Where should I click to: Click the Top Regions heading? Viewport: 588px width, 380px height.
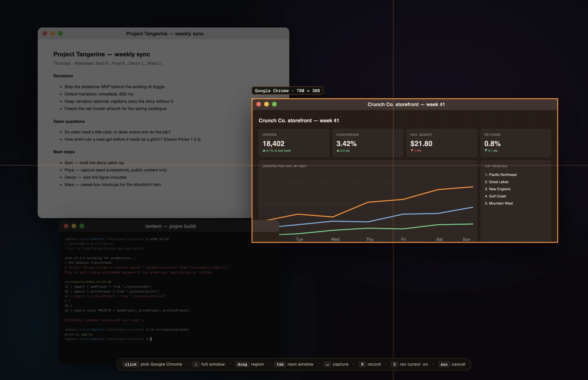pos(496,166)
